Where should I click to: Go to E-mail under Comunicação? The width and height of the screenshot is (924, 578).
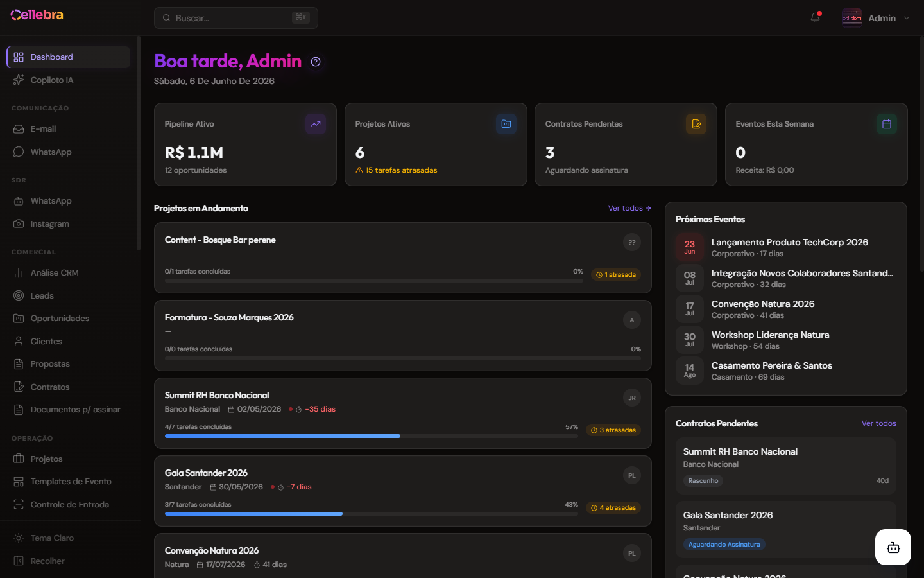69,129
